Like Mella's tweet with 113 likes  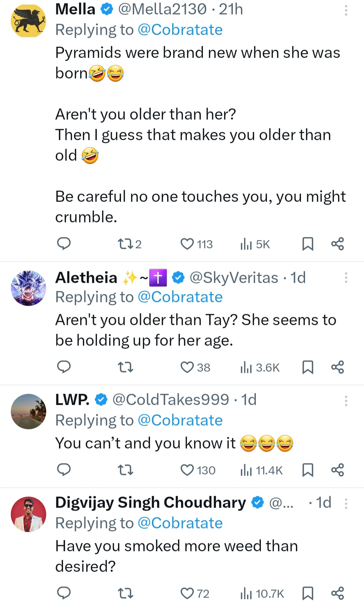[187, 244]
